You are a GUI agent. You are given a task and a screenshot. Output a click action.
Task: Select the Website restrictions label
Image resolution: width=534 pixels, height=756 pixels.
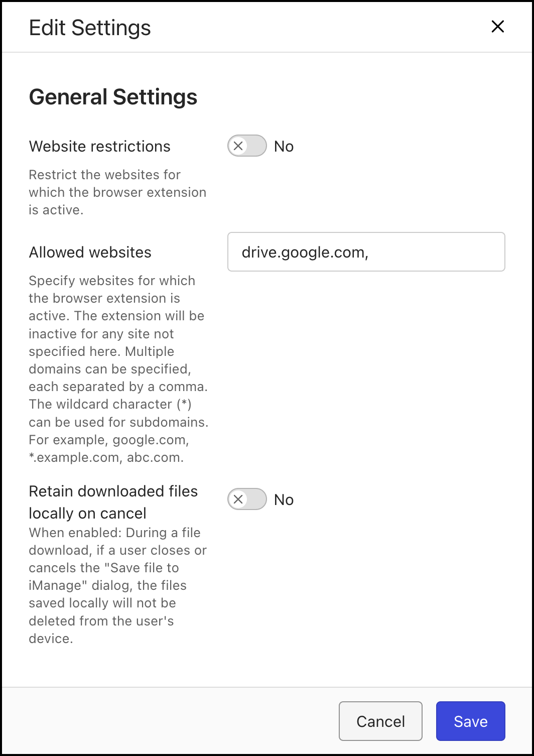point(100,147)
